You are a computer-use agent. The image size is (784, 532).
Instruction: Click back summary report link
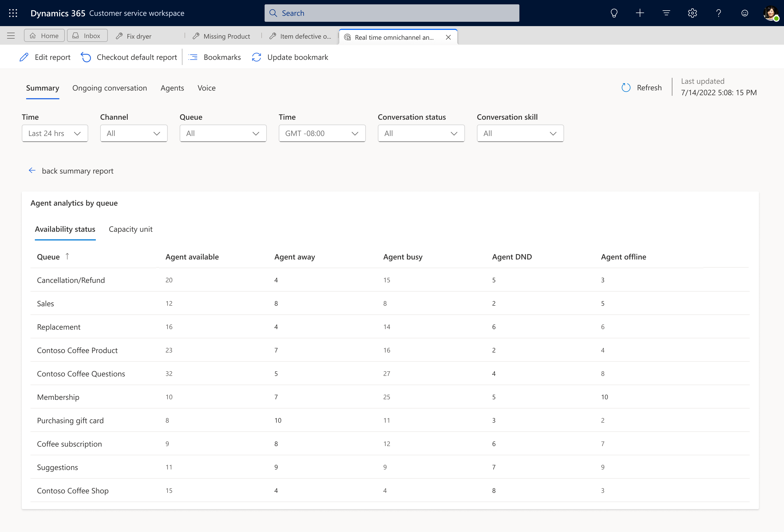click(x=71, y=171)
